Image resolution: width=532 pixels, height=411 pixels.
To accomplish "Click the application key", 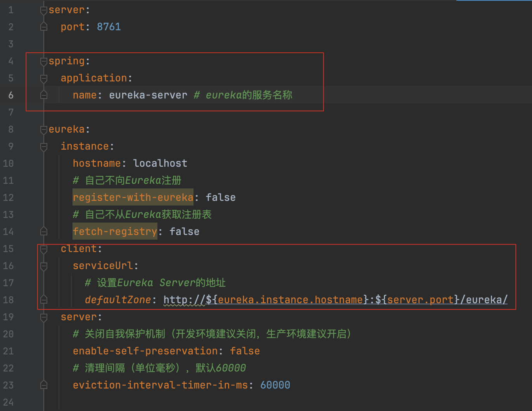I will [x=94, y=78].
